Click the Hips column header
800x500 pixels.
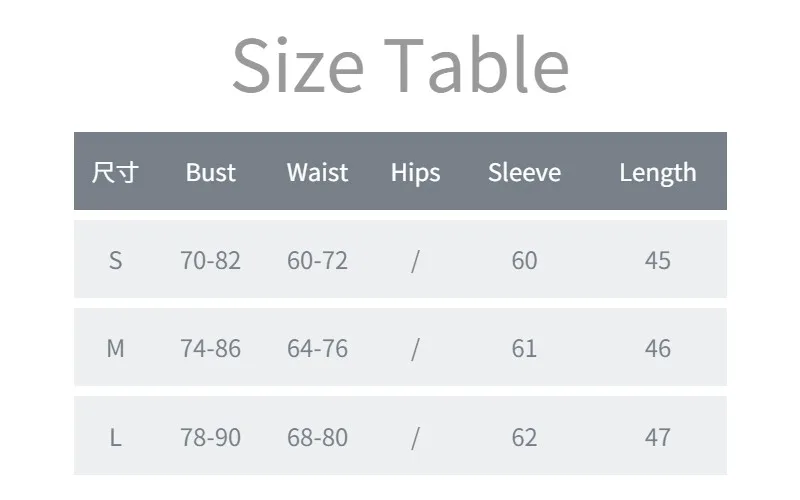[415, 172]
